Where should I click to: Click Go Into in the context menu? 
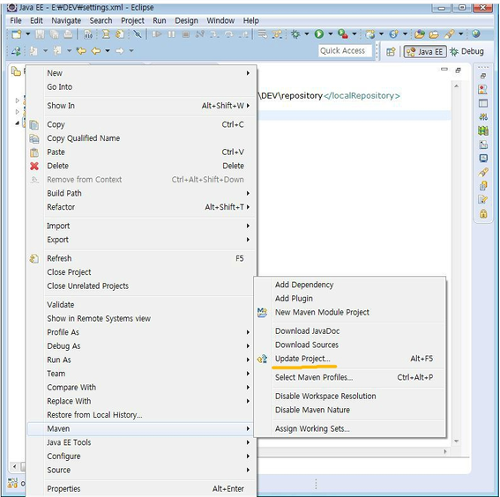[x=141, y=87]
